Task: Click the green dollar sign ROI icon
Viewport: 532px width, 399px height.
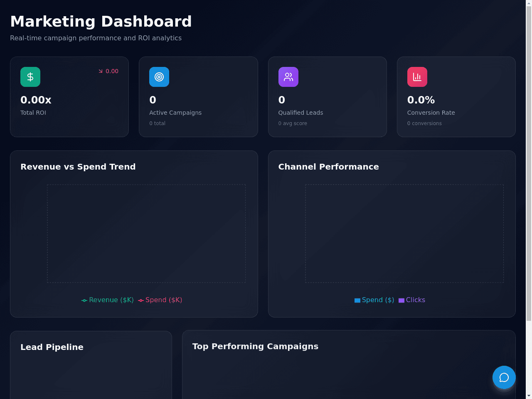Action: coord(30,77)
